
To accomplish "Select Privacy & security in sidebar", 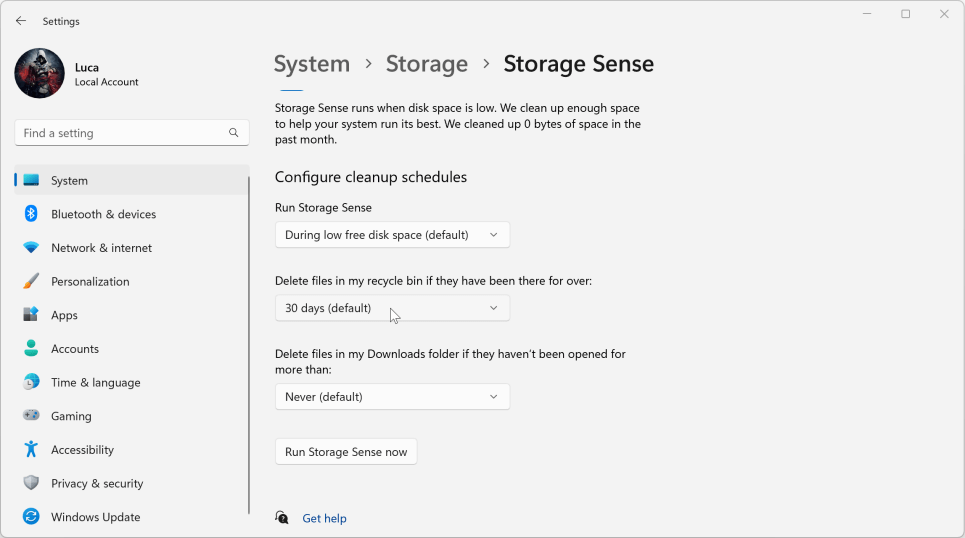I will (97, 483).
